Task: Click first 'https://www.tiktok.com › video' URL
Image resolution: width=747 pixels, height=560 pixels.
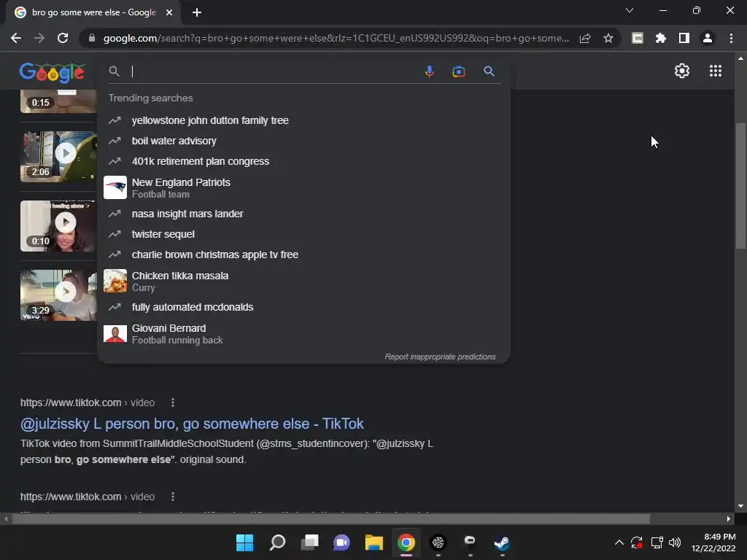Action: (x=88, y=402)
